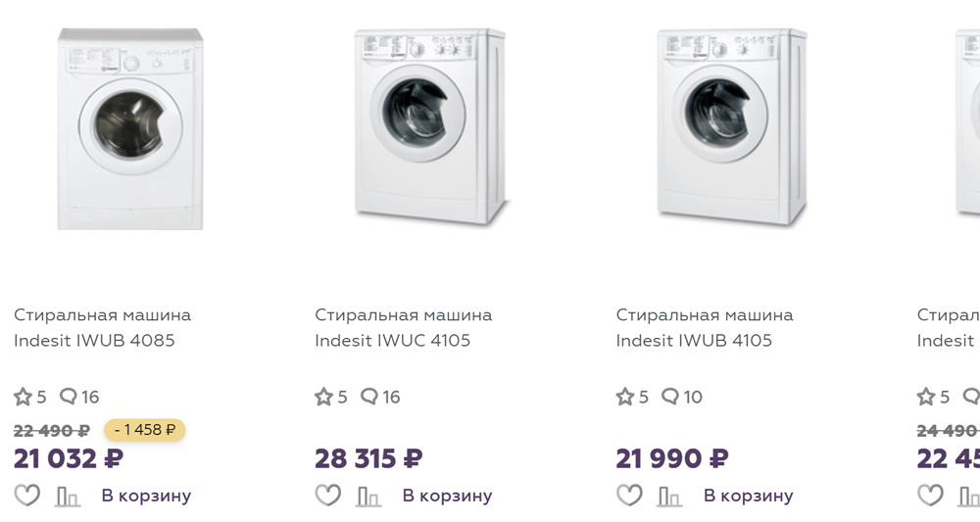Open product title Indesit IWUB 4105
The height and width of the screenshot is (522, 980).
705,328
